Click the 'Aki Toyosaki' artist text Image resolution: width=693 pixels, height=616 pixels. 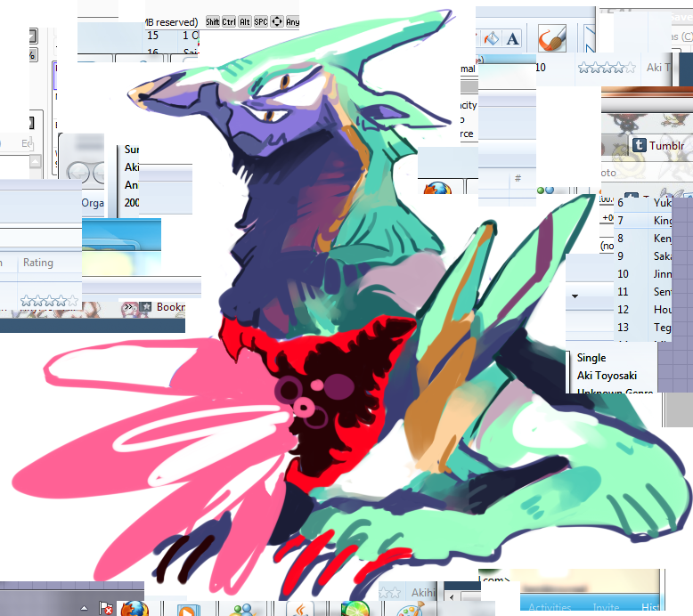607,376
